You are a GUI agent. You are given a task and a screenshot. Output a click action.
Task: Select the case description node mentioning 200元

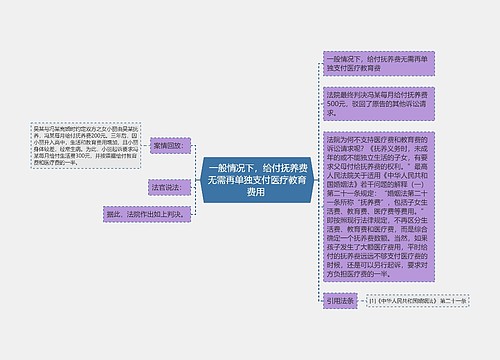(x=86, y=145)
